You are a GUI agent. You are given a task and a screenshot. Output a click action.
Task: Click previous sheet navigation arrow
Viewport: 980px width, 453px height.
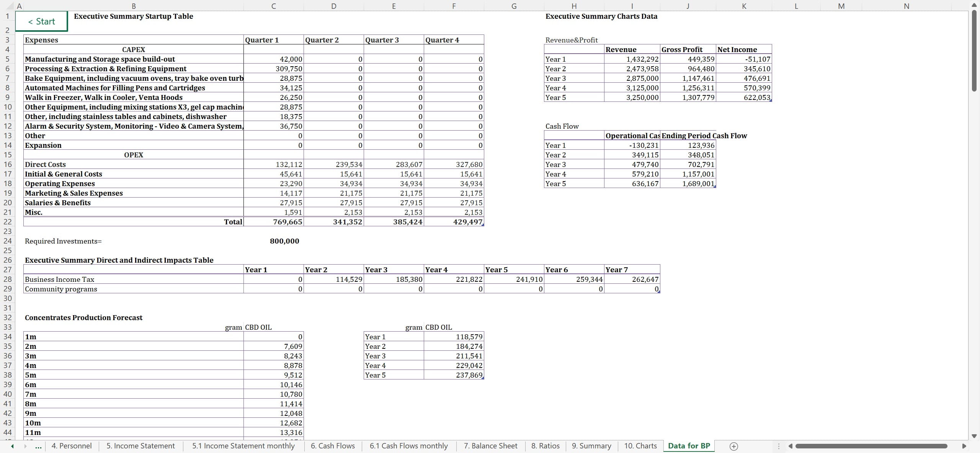pos(12,446)
